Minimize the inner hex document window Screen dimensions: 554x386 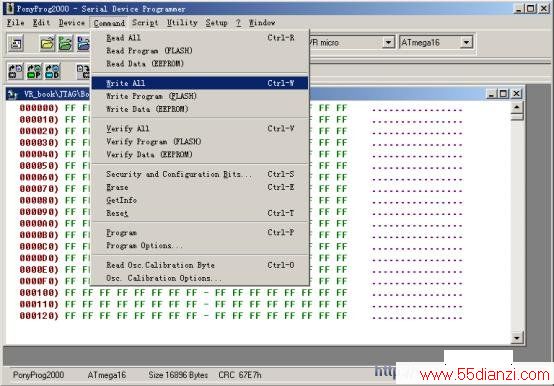coord(491,94)
